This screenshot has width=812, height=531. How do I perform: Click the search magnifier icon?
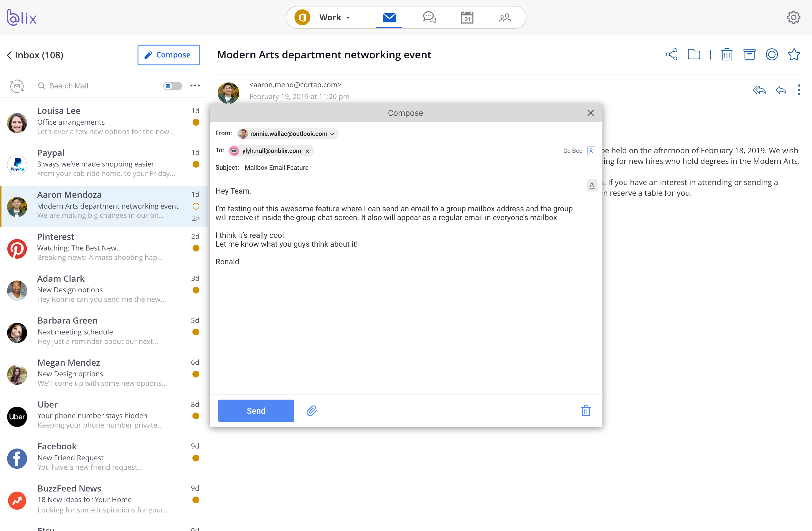42,86
